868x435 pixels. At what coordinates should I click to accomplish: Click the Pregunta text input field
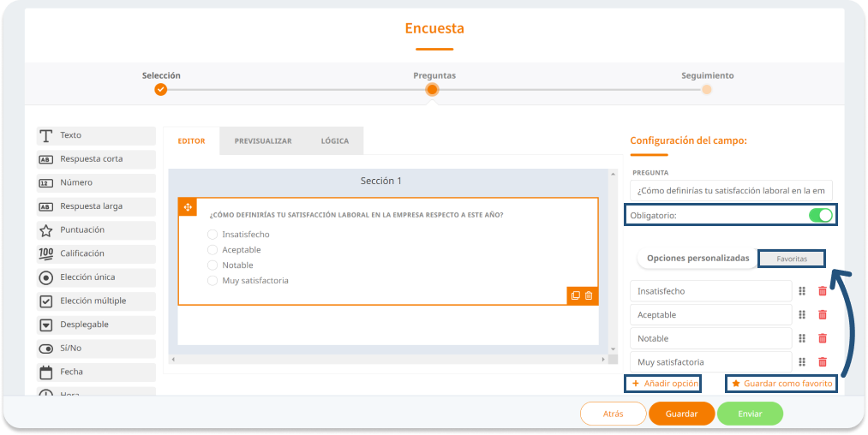coord(731,190)
